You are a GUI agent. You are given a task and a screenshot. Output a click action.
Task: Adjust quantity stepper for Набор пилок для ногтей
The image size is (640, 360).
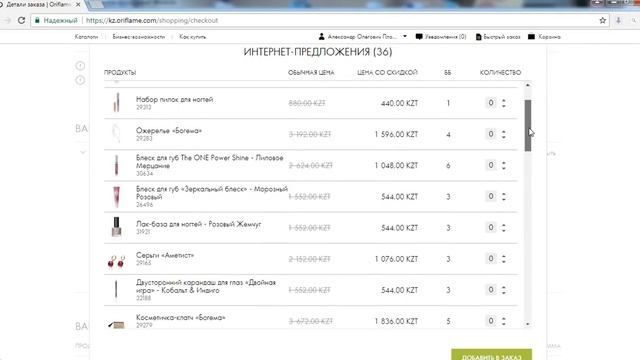(x=504, y=103)
